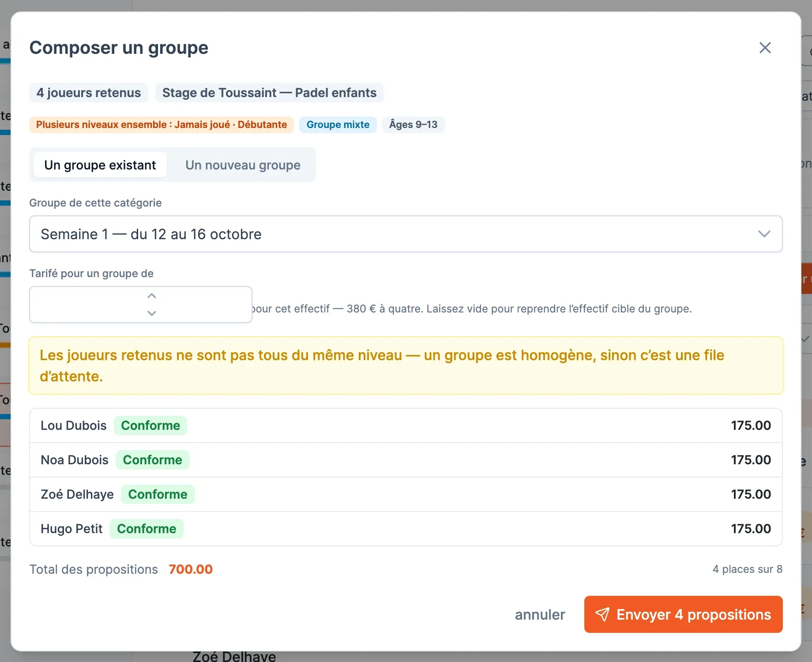Select Noa Dubois row name
The height and width of the screenshot is (662, 812).
75,460
